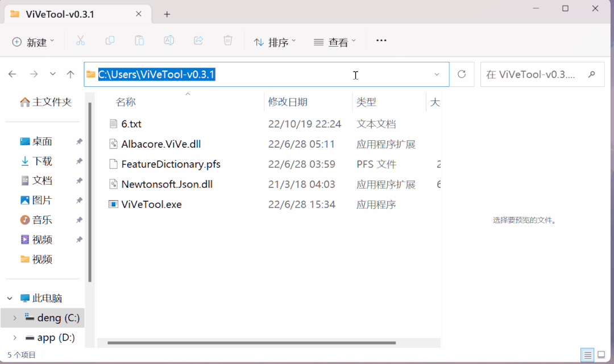Select file name ViVeTool.exe
The height and width of the screenshot is (364, 614).
pos(152,204)
